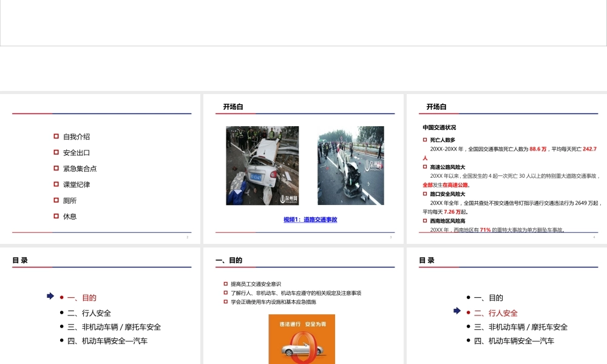Select the slide titled 一、目的
This screenshot has width=607, height=364.
coord(303,306)
